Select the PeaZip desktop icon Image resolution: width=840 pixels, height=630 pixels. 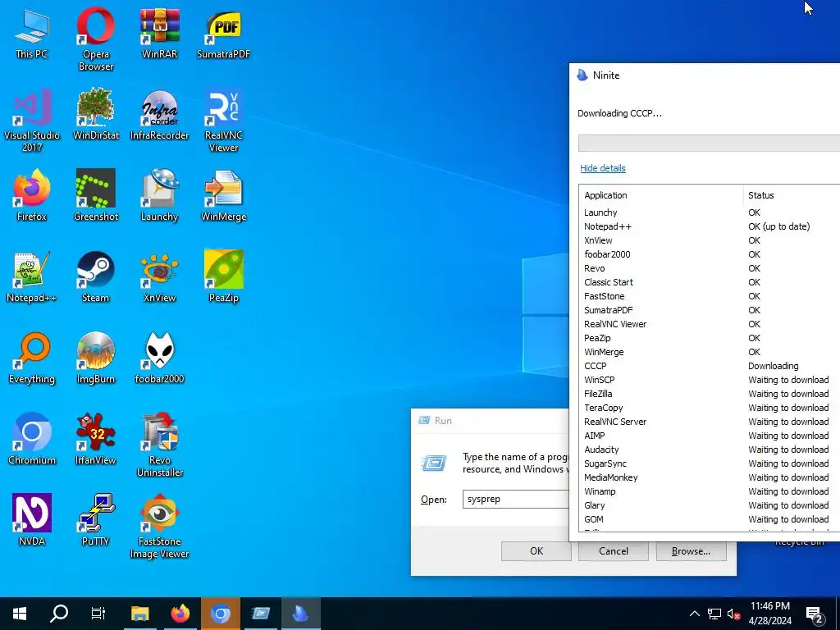223,277
